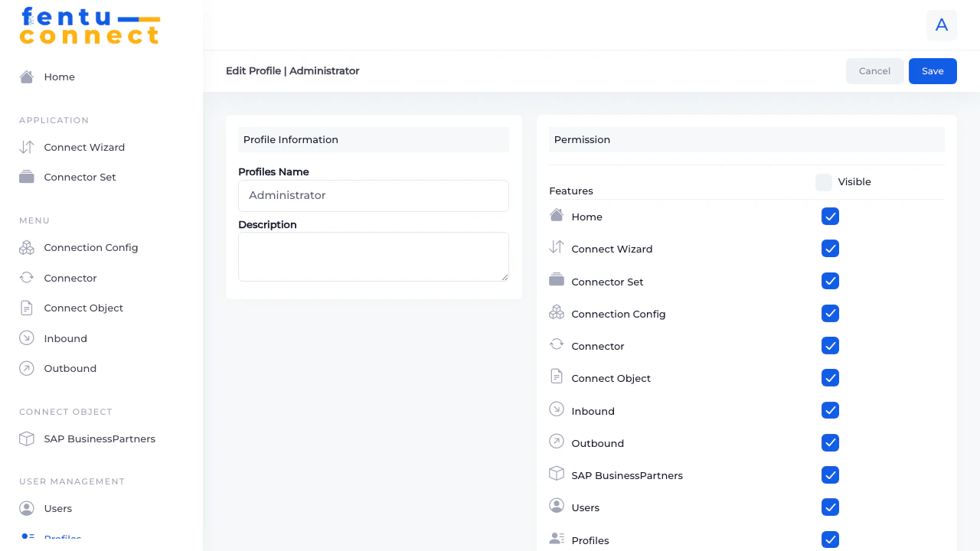Open the A avatar in the top bar

(x=941, y=25)
